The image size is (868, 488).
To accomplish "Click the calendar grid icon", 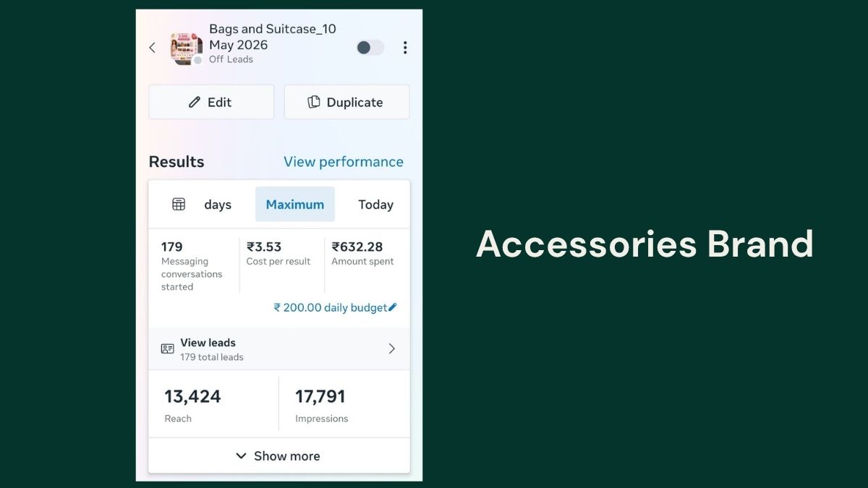I will pos(179,205).
